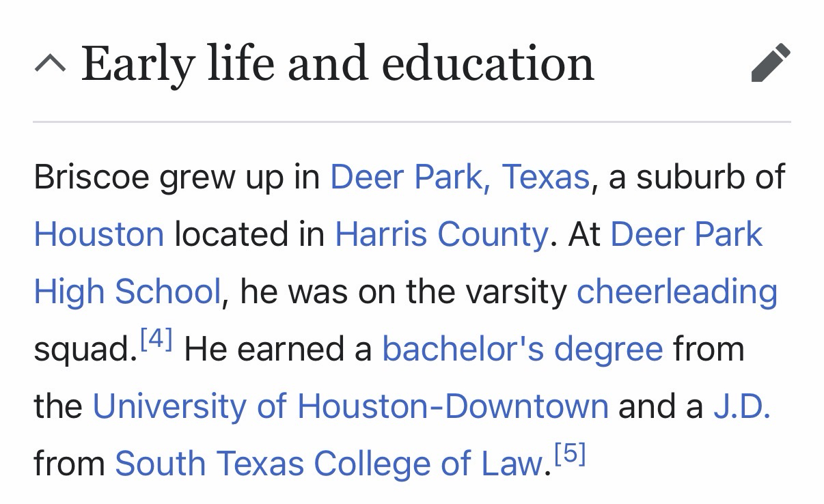Image resolution: width=824 pixels, height=504 pixels.
Task: Open the cheerleading link
Action: (x=676, y=292)
